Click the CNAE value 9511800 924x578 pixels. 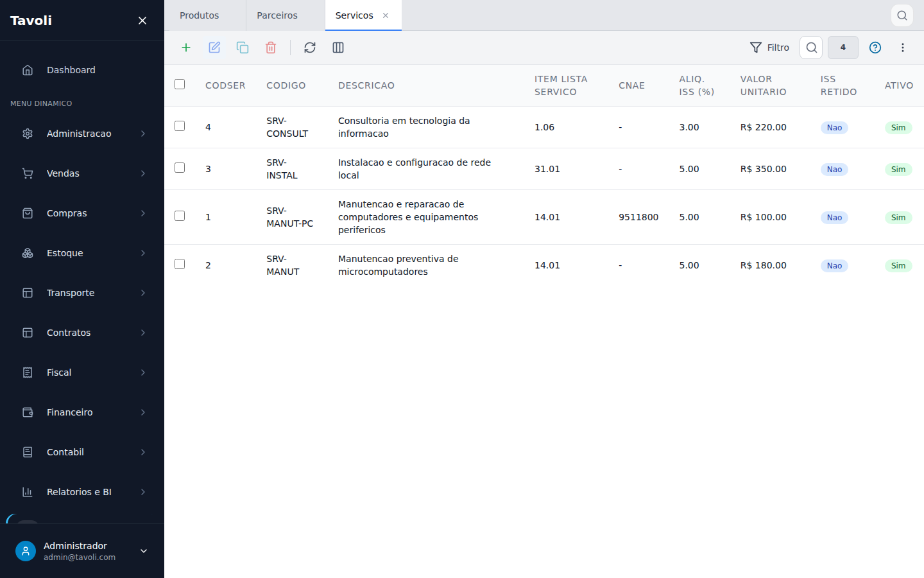pos(638,217)
